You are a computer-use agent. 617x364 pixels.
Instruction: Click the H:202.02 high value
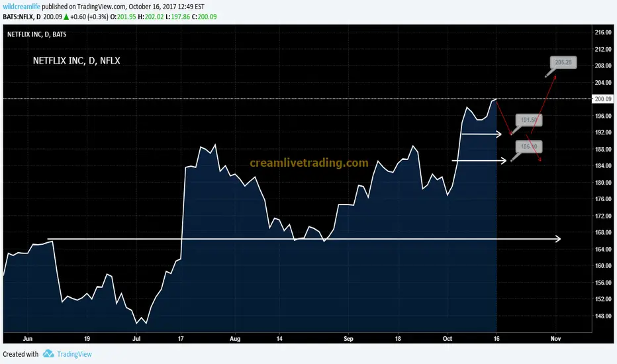click(x=151, y=17)
